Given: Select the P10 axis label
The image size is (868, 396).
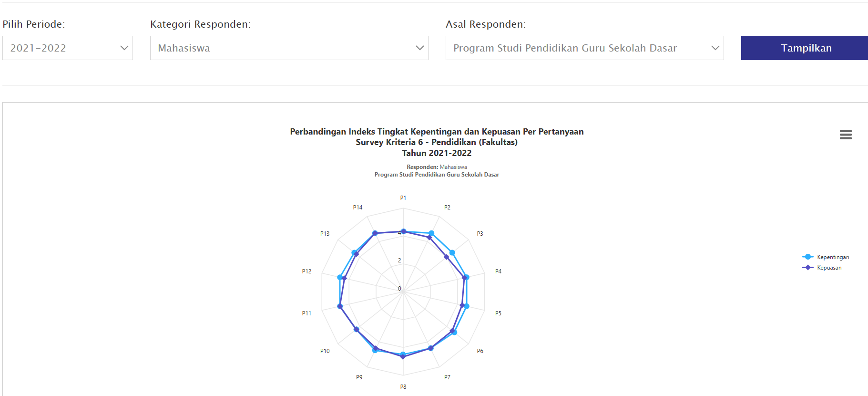Looking at the screenshot, I should 325,351.
